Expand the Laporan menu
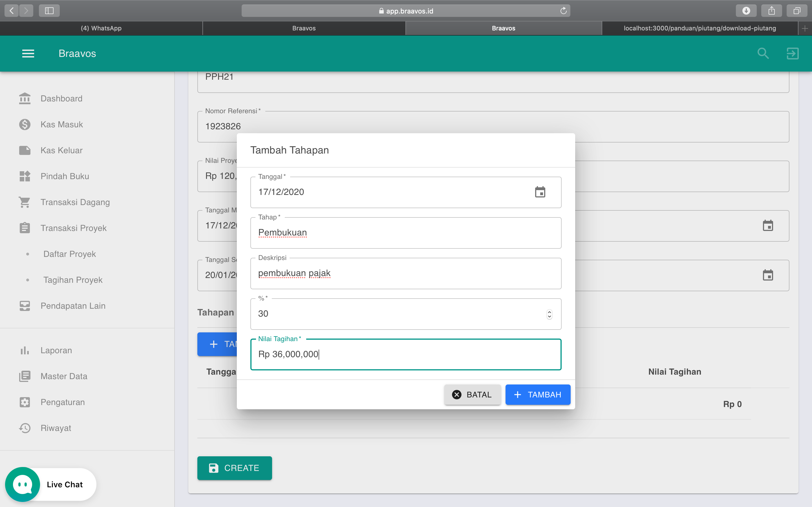812x507 pixels. point(56,350)
